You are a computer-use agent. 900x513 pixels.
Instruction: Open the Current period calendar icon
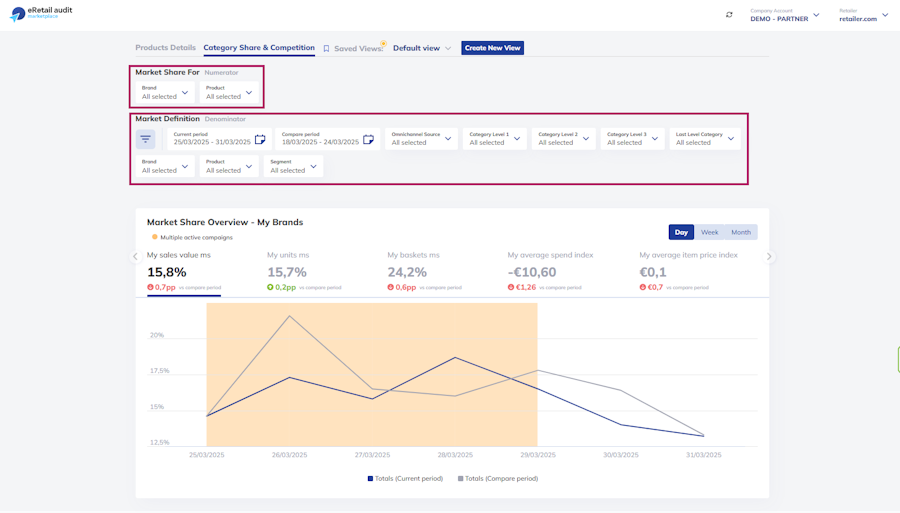click(x=260, y=139)
